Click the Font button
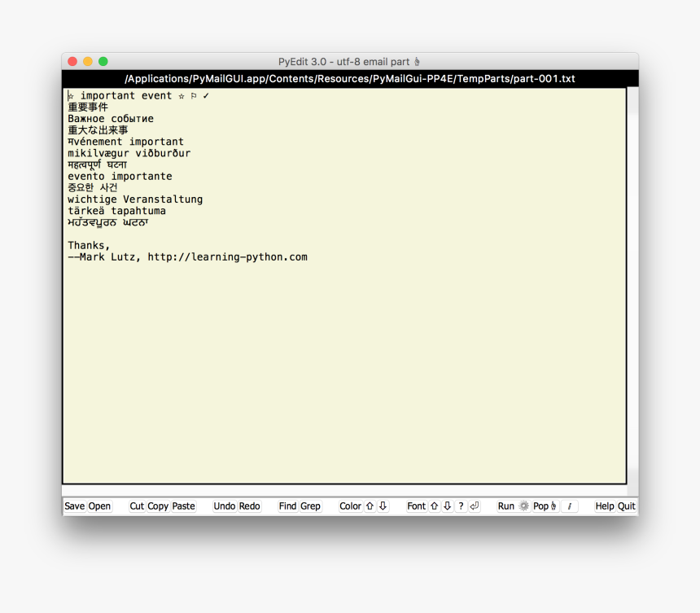 pyautogui.click(x=416, y=506)
